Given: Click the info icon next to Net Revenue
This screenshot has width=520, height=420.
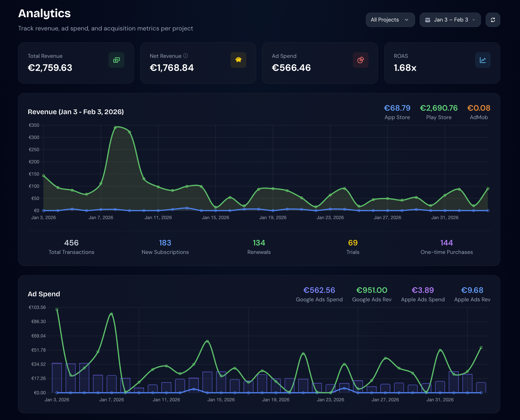Looking at the screenshot, I should 185,56.
